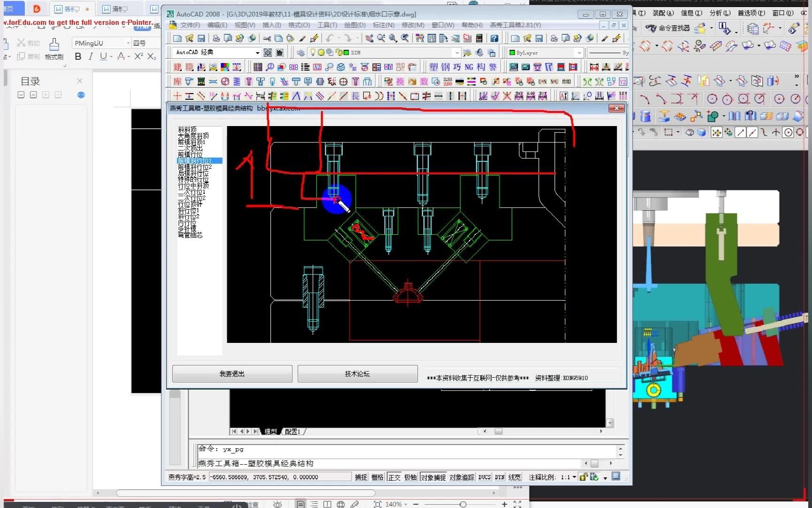
Task: Click the table grid icon in the toolbox toolbar
Action: 258,67
